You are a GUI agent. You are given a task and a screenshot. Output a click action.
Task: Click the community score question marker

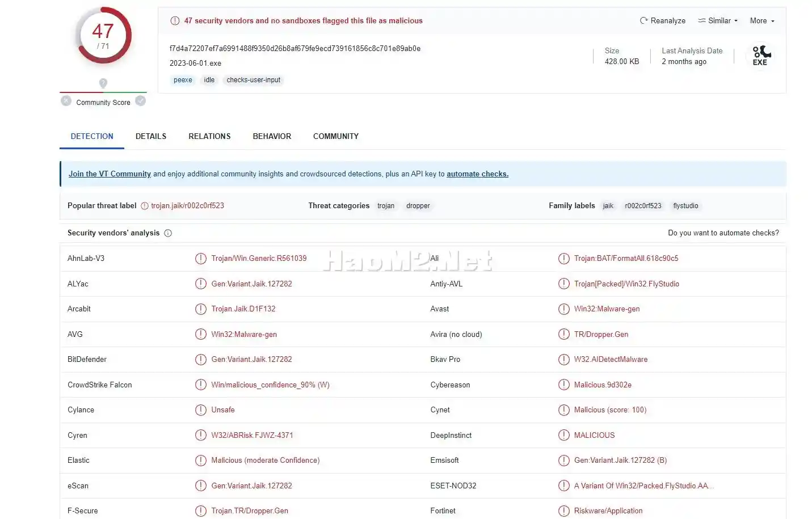(x=103, y=83)
